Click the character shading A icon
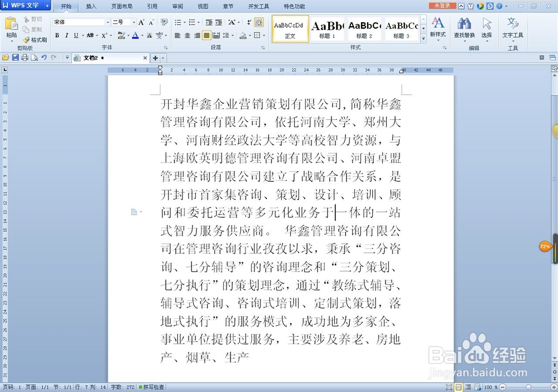This screenshot has width=558, height=392. [150, 35]
